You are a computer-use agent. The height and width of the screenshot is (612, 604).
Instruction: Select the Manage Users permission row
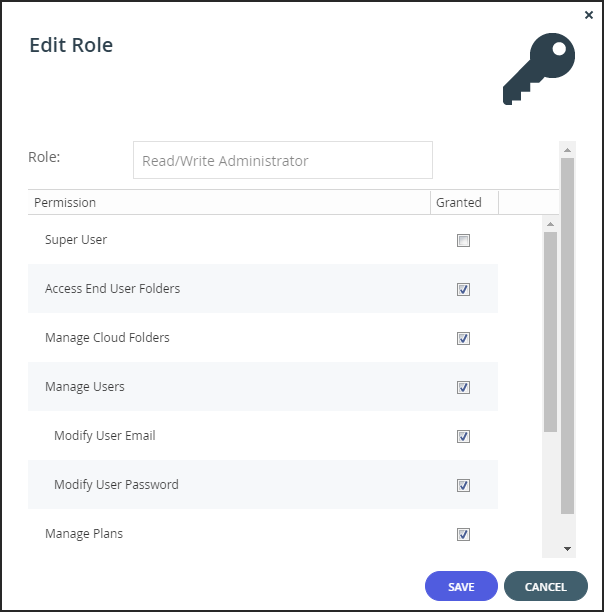[x=263, y=386]
